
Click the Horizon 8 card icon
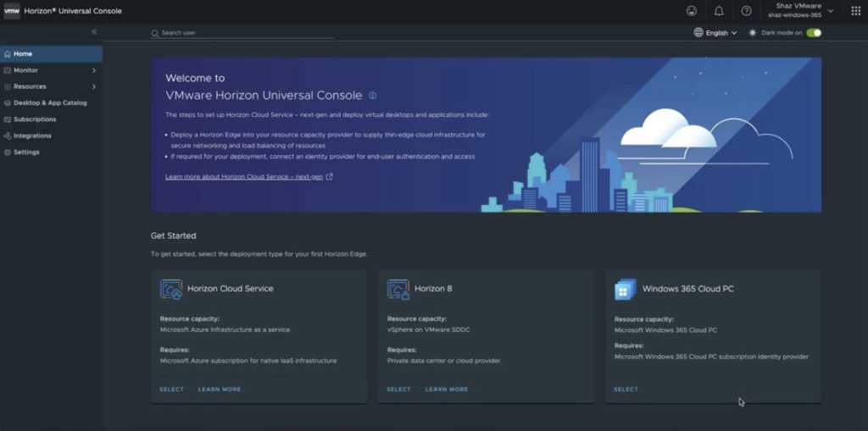[398, 290]
